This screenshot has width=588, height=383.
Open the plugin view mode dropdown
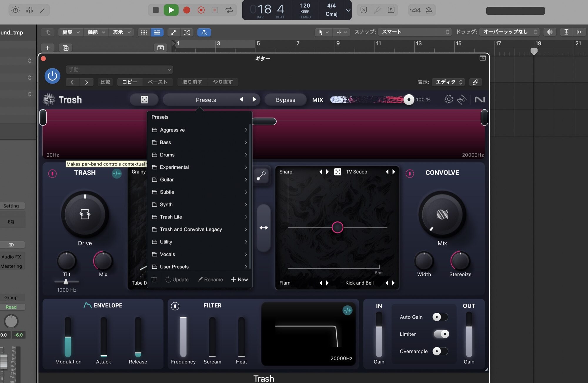[x=448, y=82]
